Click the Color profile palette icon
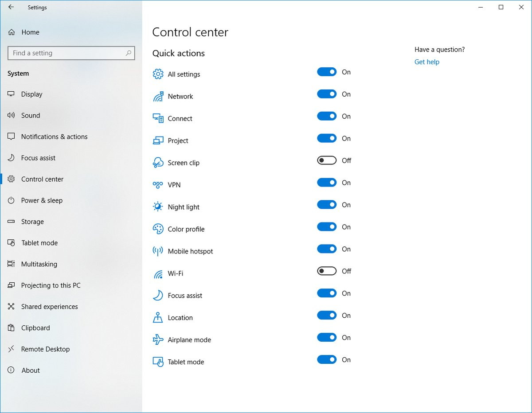 158,229
